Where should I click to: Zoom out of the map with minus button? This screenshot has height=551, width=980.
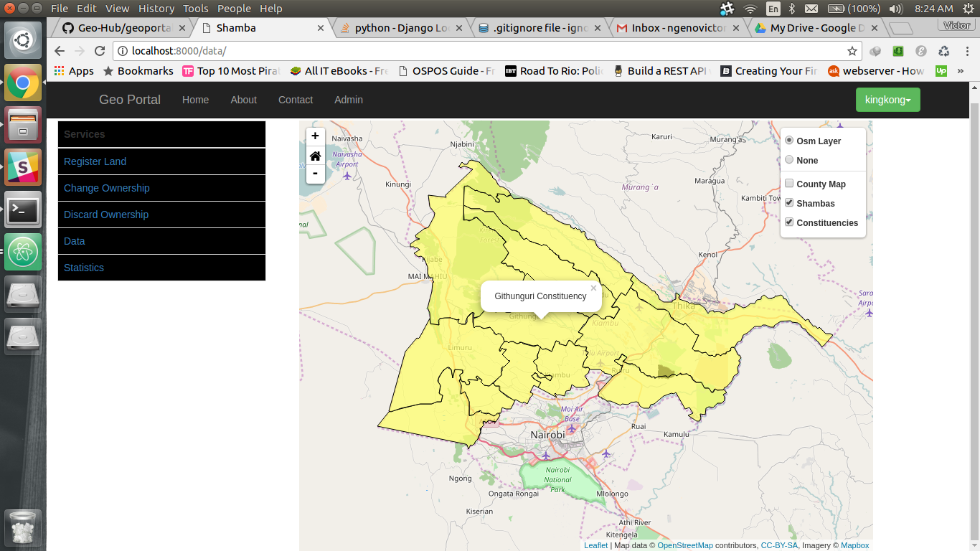click(x=315, y=174)
